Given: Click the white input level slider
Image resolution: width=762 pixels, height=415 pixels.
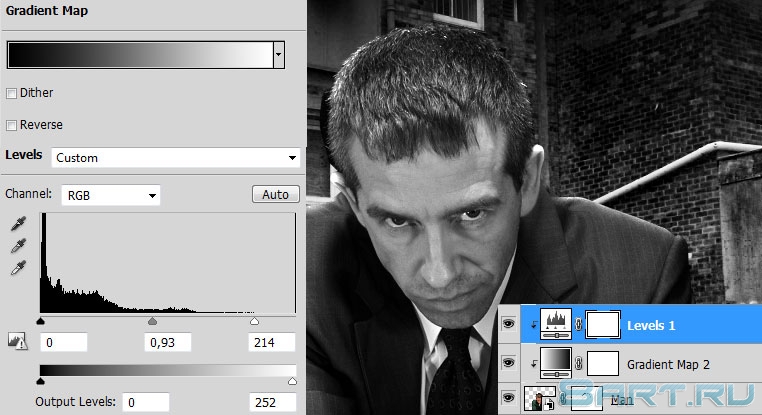Looking at the screenshot, I should [x=254, y=321].
